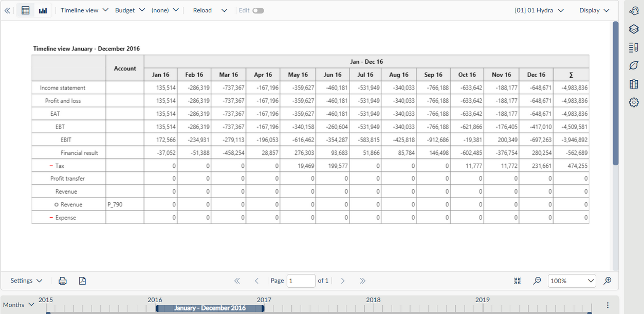Click the 2015 year label on timeline
Screen dimensions: 644x314
click(x=46, y=300)
